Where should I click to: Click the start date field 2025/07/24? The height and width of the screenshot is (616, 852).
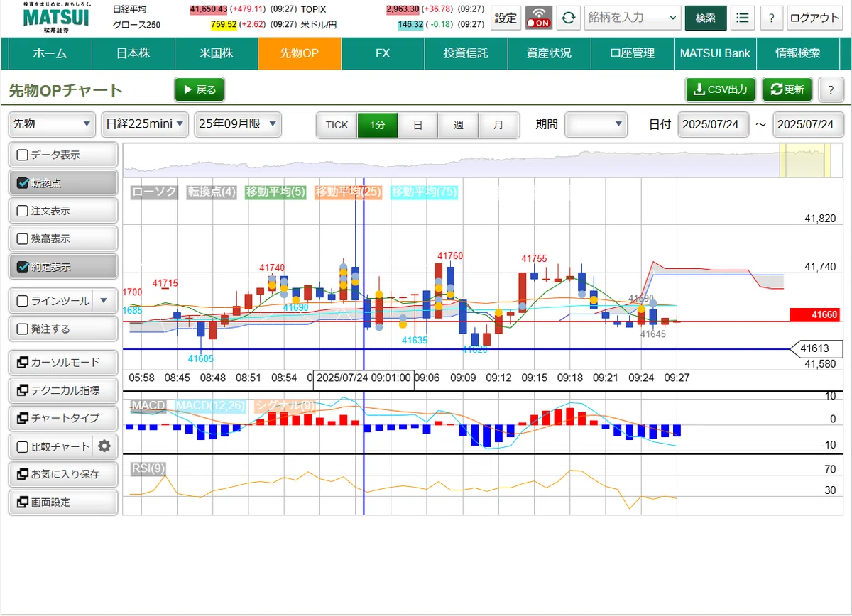pyautogui.click(x=714, y=124)
